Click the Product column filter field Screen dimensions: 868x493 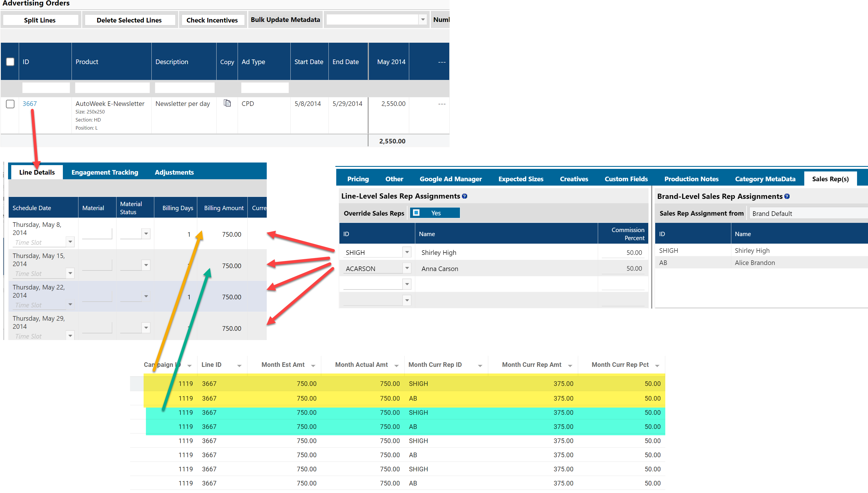112,88
